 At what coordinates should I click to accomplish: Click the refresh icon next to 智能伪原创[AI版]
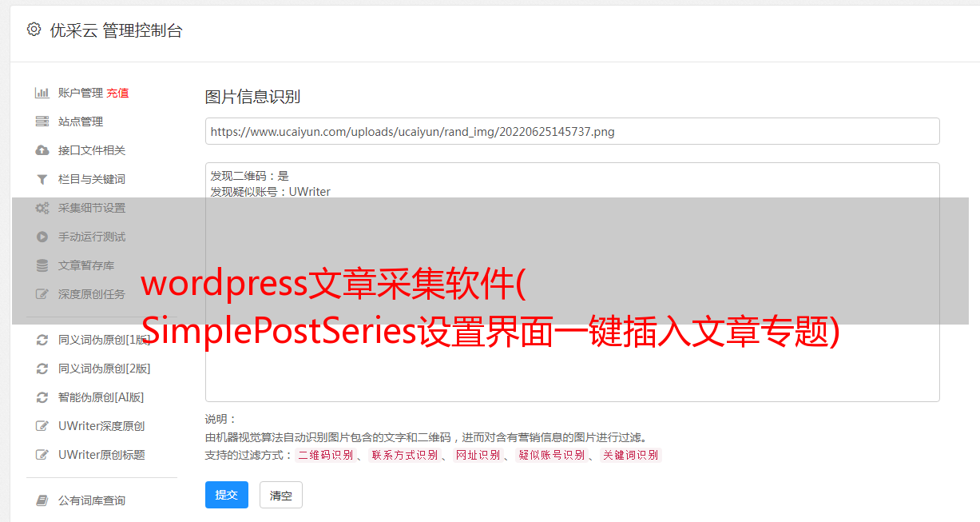(42, 397)
